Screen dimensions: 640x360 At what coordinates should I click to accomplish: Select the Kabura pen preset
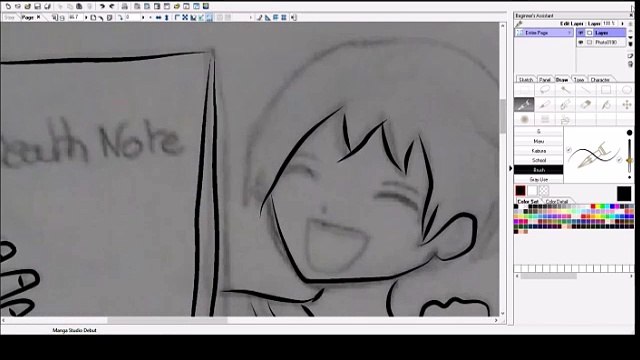(x=538, y=151)
